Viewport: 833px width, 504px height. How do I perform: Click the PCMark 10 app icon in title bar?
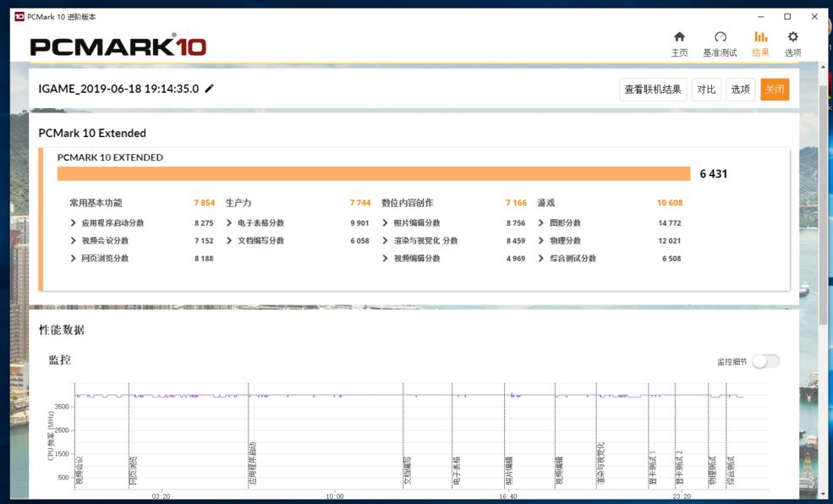(x=19, y=16)
